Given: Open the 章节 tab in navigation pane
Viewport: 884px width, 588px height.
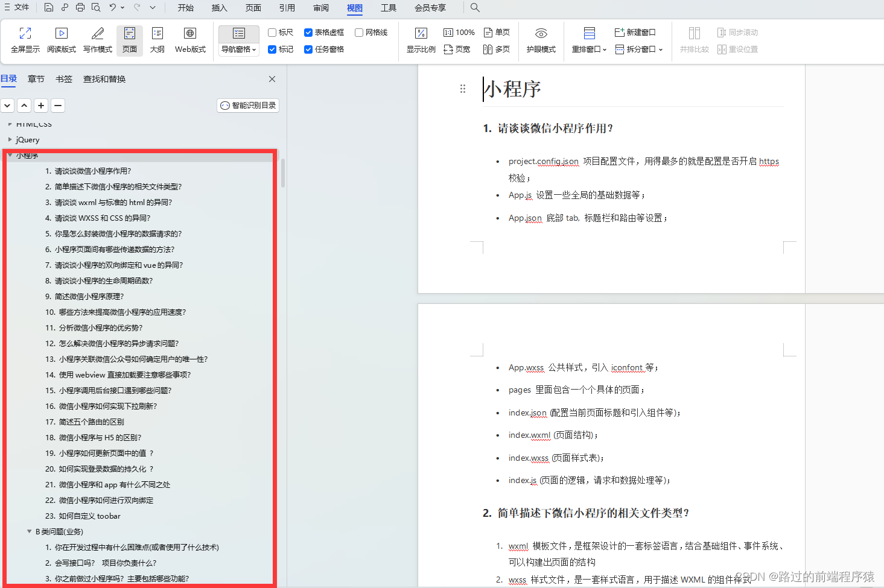Looking at the screenshot, I should coord(36,78).
